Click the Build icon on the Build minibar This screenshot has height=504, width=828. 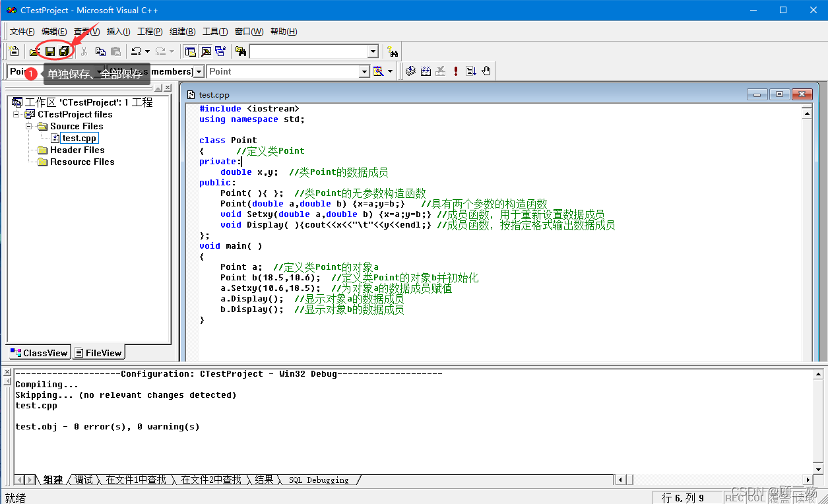click(426, 71)
